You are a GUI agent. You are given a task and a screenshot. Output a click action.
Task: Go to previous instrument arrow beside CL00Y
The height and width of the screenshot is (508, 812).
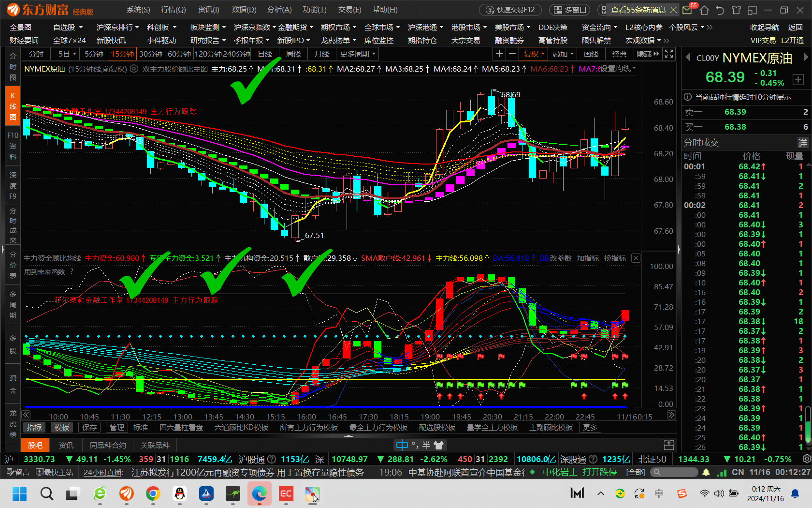(688, 58)
